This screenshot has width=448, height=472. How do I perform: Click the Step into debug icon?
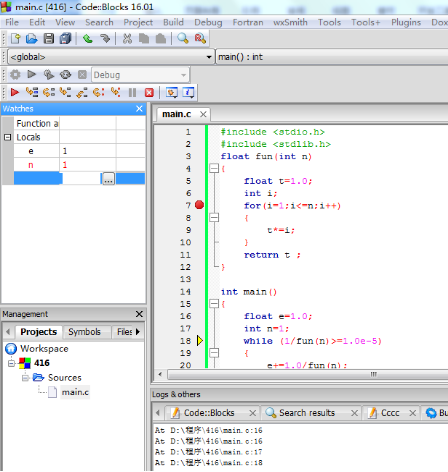click(x=65, y=92)
